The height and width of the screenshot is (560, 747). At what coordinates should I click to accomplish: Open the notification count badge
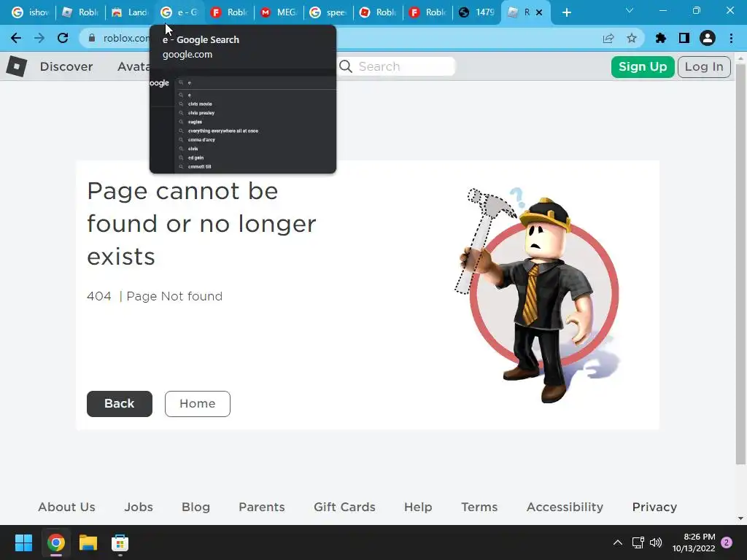[727, 542]
